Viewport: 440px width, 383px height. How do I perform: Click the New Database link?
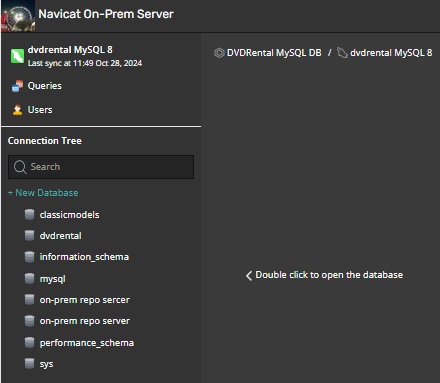coord(43,193)
